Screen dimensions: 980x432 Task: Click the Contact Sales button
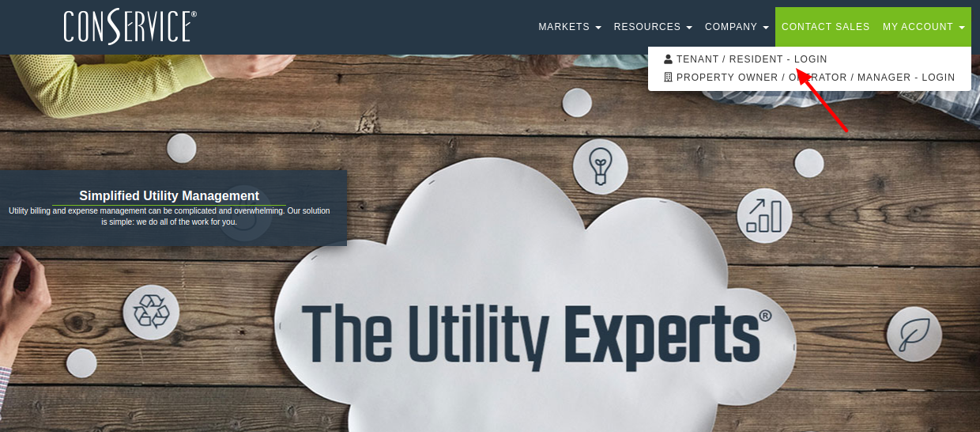tap(826, 27)
